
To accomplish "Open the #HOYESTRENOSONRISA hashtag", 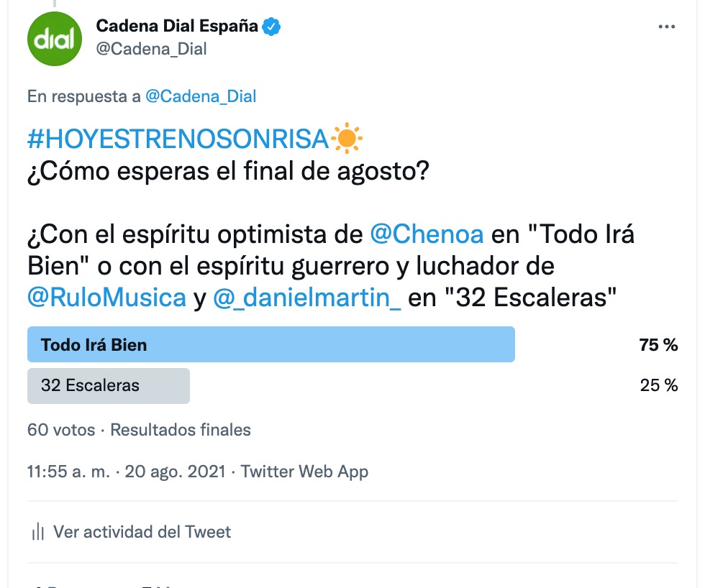I will 178,139.
